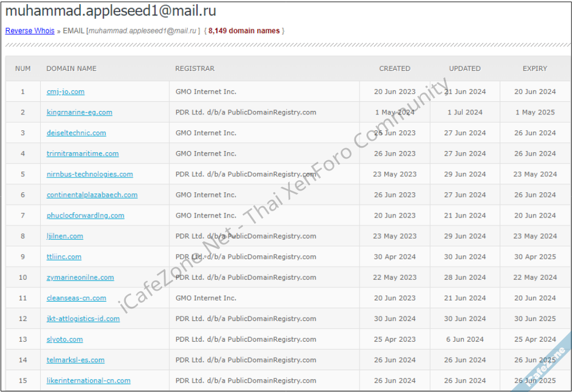
Task: Click the CREATED column header
Action: [x=395, y=68]
